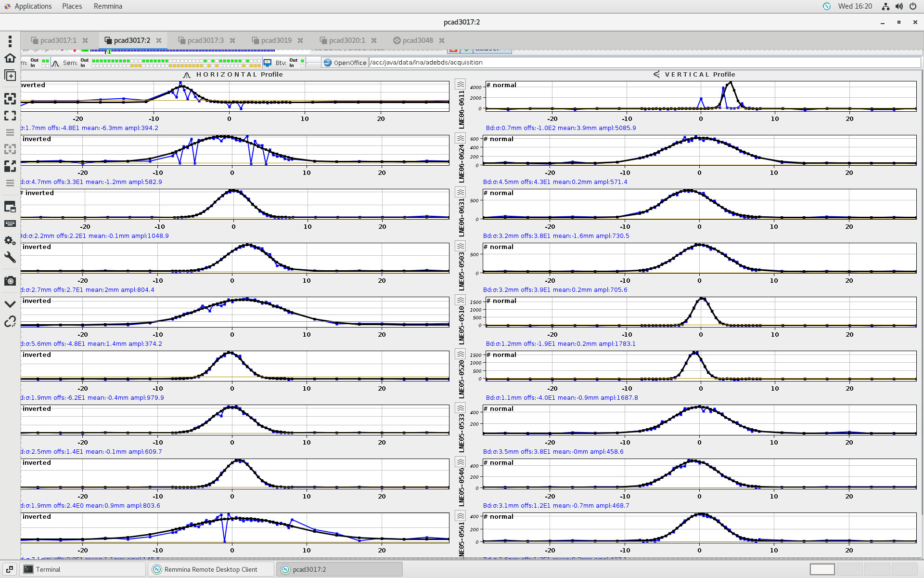
Task: Click the keyboard grab icon
Action: pyautogui.click(x=10, y=223)
